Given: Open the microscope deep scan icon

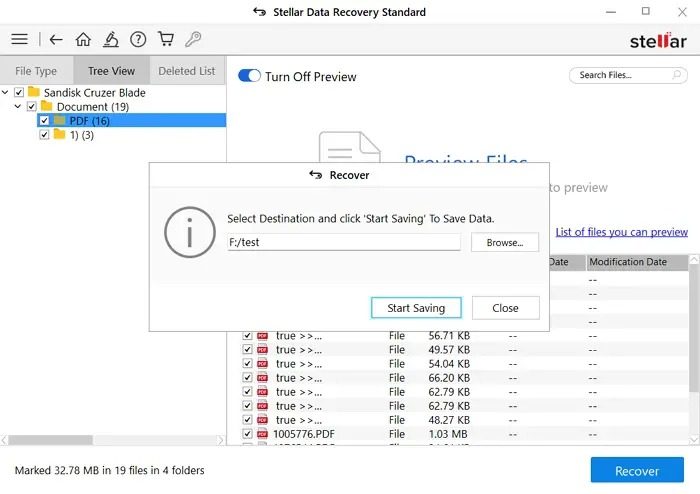Looking at the screenshot, I should pos(111,39).
